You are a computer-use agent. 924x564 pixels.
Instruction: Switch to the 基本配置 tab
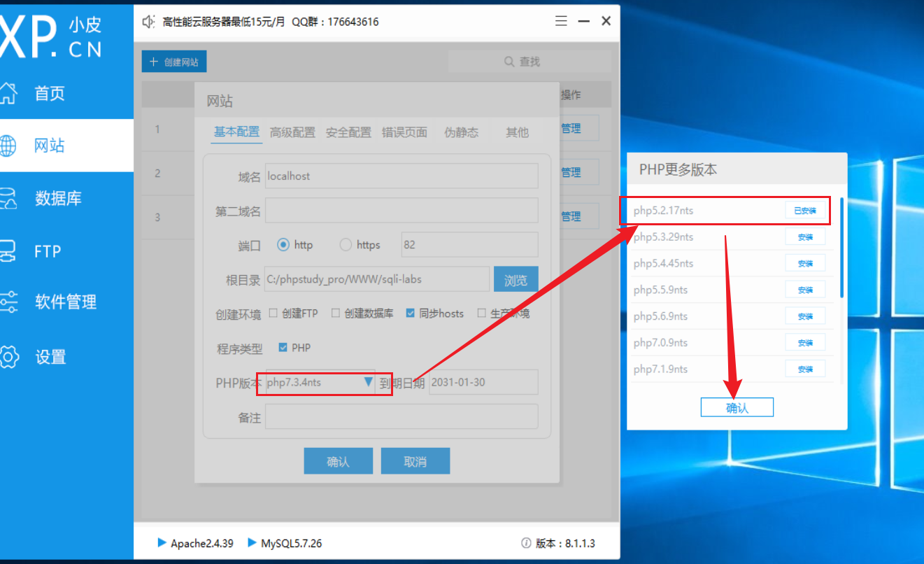tap(236, 132)
